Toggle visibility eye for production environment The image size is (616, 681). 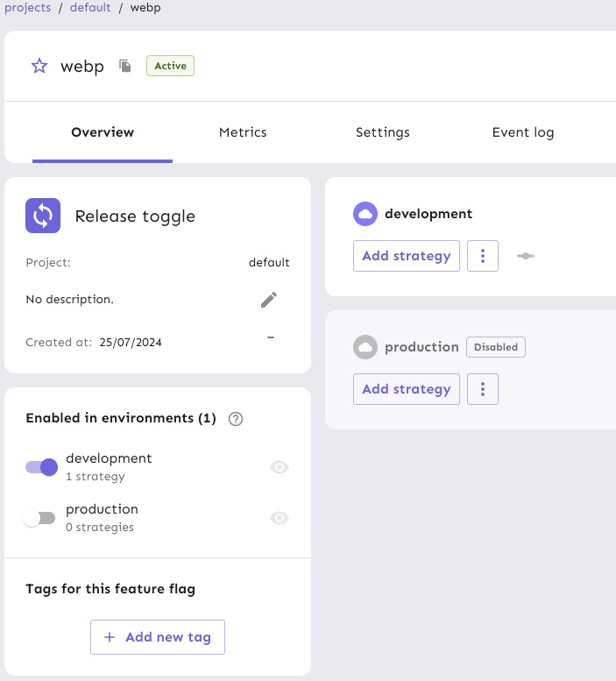[280, 518]
